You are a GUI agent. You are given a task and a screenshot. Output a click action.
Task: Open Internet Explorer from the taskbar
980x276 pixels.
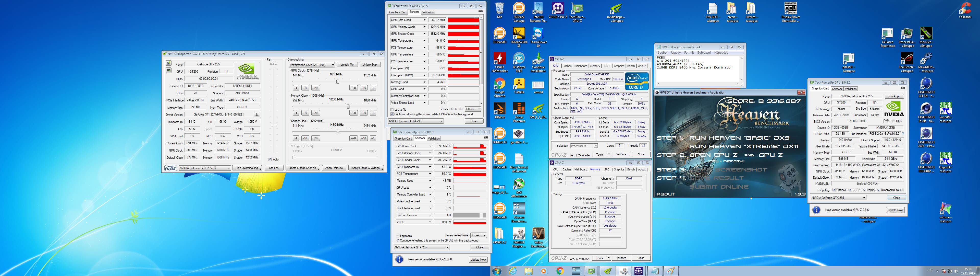[513, 271]
